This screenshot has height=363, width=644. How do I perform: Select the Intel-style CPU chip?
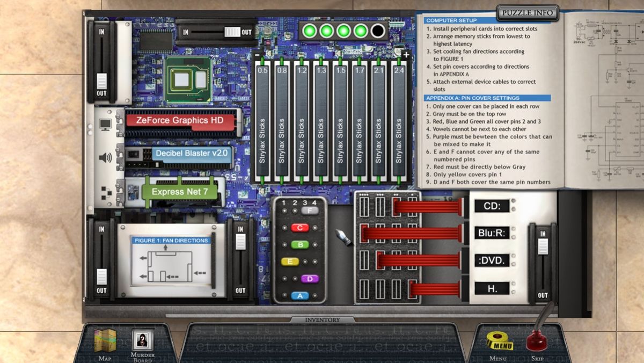coord(187,80)
